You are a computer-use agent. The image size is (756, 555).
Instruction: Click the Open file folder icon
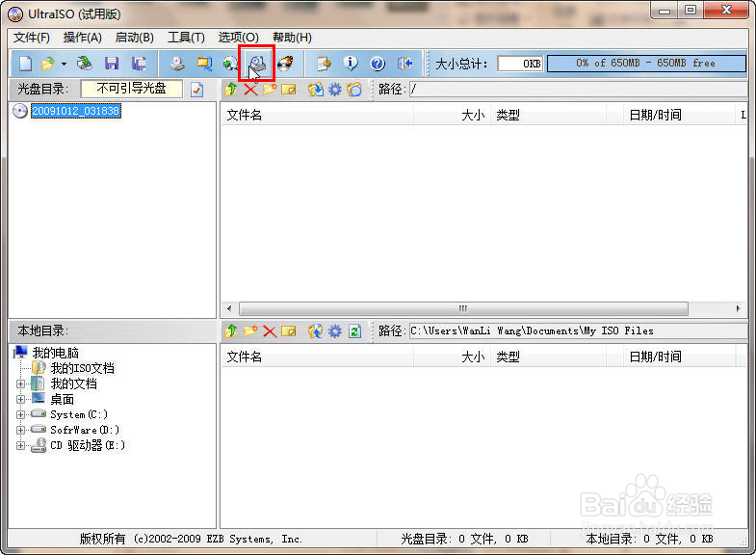pyautogui.click(x=48, y=64)
